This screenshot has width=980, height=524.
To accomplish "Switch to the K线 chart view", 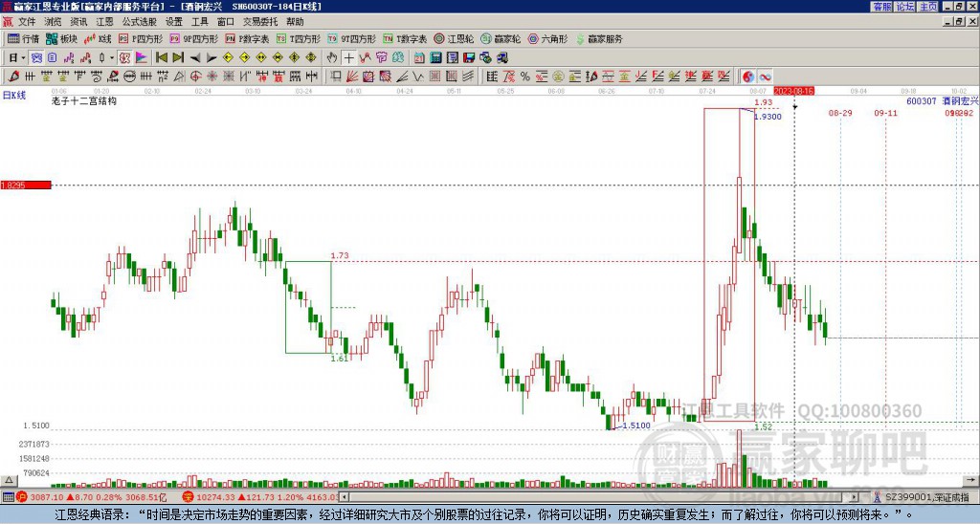I will tap(98, 38).
